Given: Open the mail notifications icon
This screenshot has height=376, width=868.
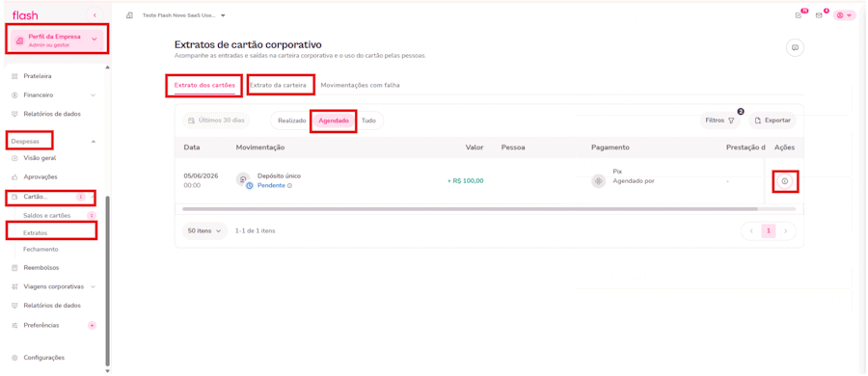Looking at the screenshot, I should 819,15.
